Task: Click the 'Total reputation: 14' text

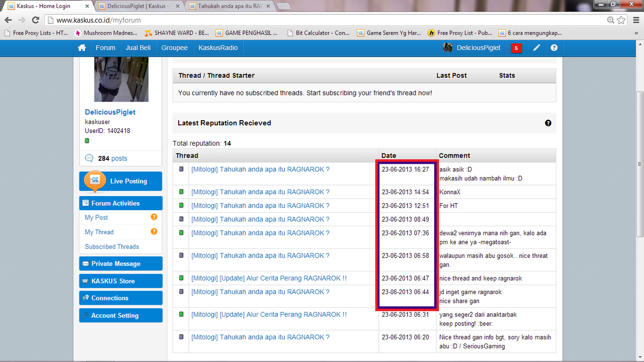Action: pos(202,143)
